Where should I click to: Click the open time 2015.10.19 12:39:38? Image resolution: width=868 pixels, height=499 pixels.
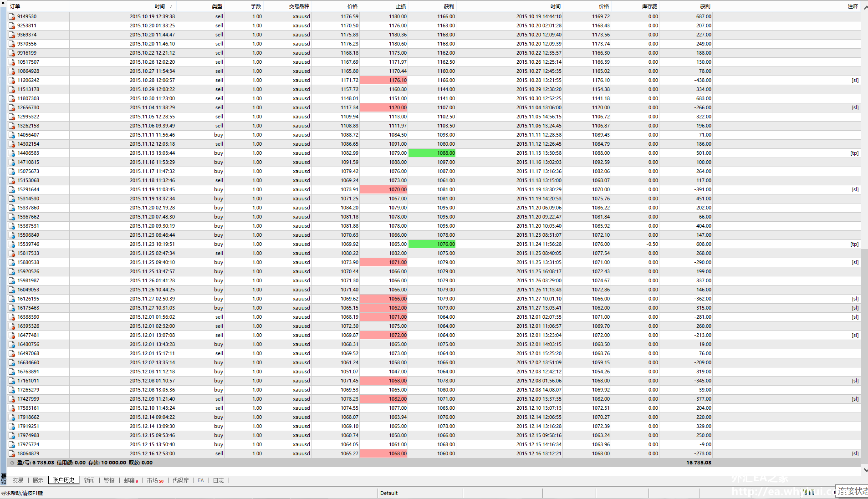click(x=152, y=16)
